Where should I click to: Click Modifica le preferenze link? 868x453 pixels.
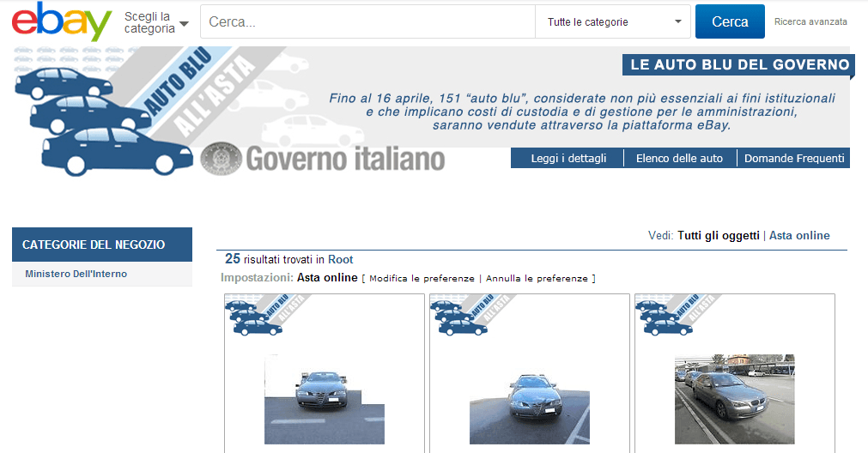coord(422,278)
